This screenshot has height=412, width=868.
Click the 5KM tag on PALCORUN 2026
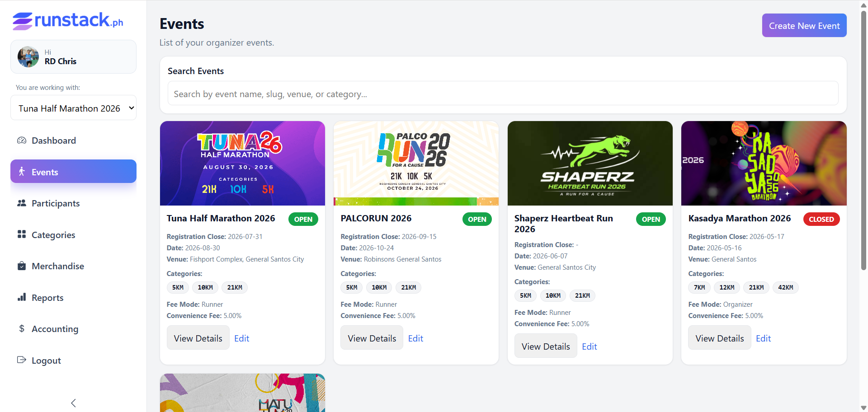point(352,287)
